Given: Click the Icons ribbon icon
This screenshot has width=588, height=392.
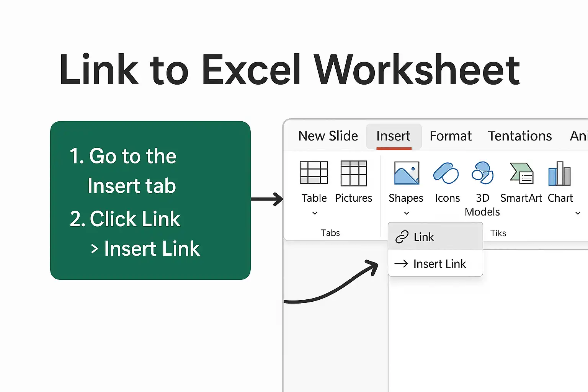Looking at the screenshot, I should (x=446, y=173).
